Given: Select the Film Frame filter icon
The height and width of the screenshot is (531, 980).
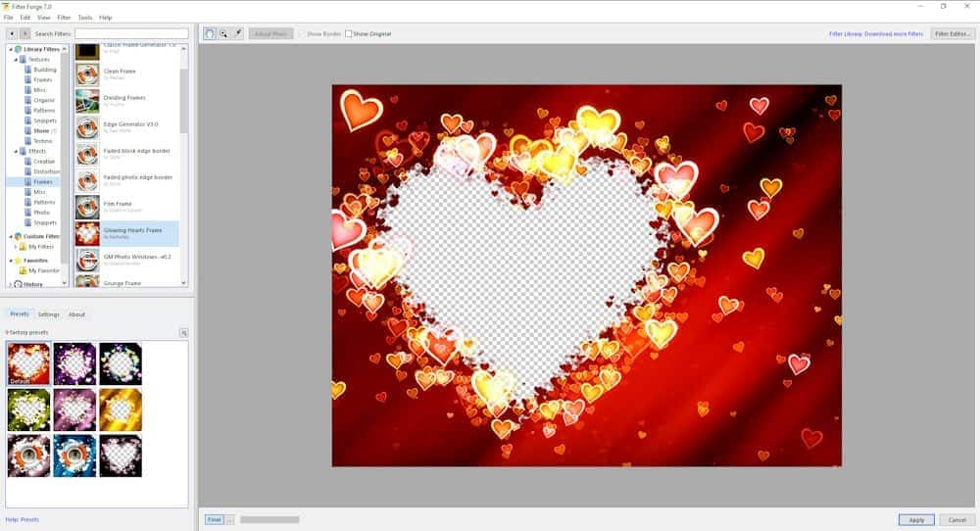Looking at the screenshot, I should 87,207.
